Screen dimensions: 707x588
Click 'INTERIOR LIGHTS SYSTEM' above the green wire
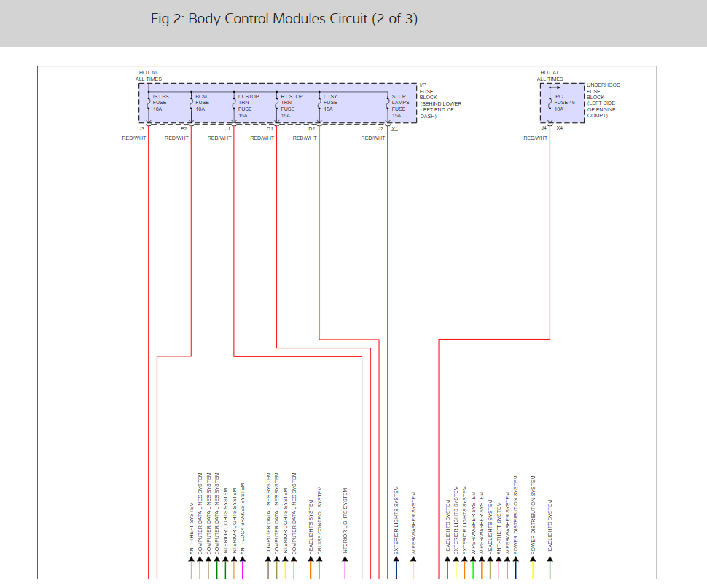(225, 521)
